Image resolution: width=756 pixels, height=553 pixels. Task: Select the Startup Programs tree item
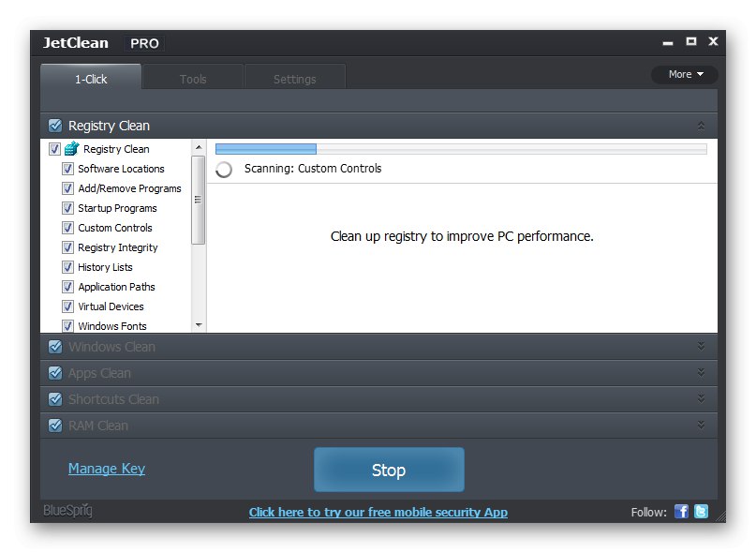point(117,208)
